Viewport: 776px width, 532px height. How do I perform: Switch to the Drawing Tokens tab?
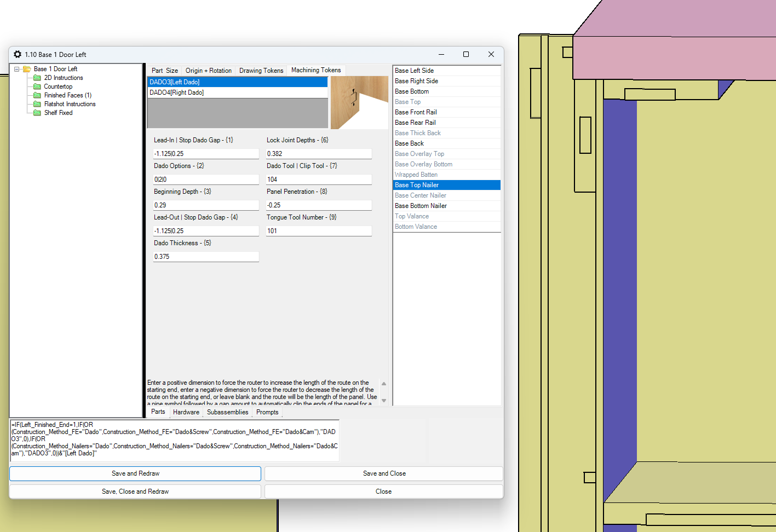pyautogui.click(x=261, y=71)
